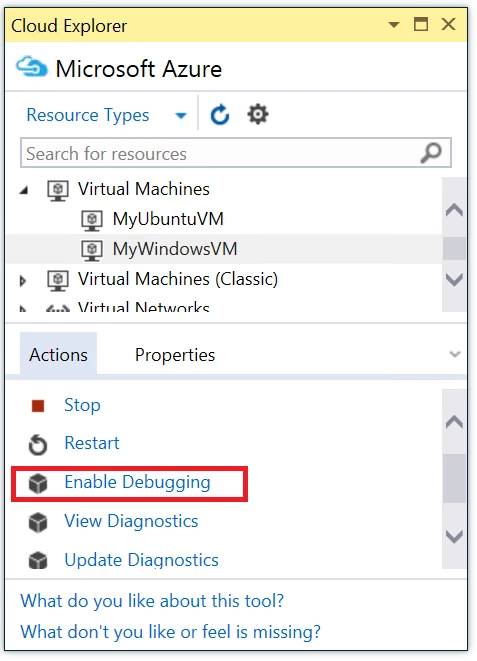
Task: Click the search magnifier icon
Action: (x=431, y=153)
